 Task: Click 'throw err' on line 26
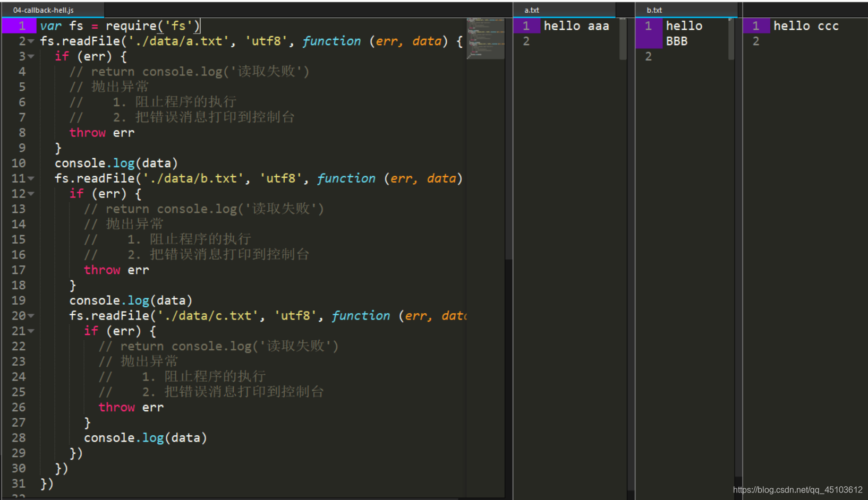131,407
